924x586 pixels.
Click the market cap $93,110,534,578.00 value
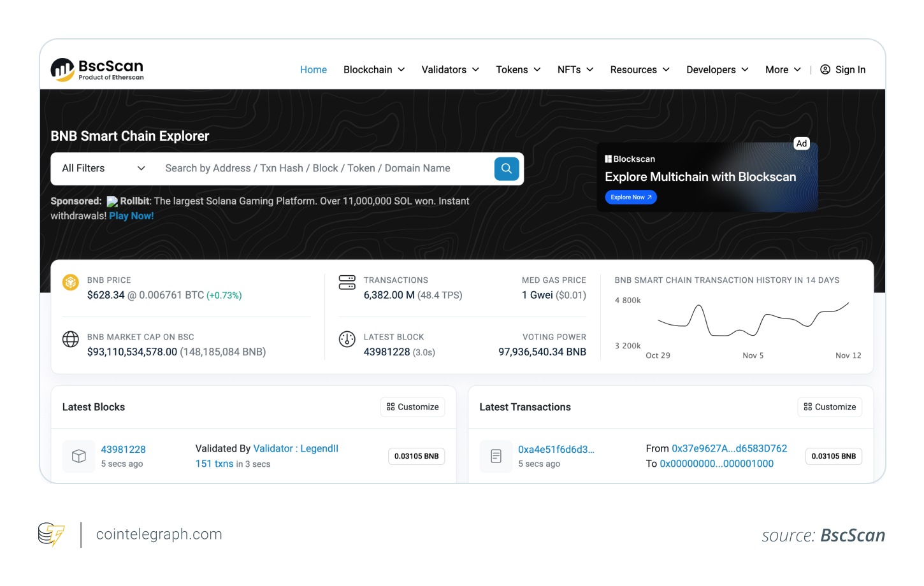pos(132,352)
